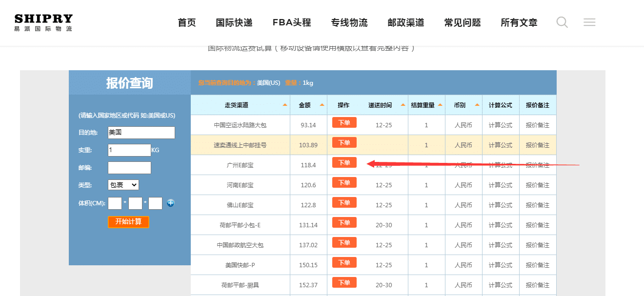Open 报价备注 for 中国邮政航空大包
Image resolution: width=644 pixels, height=296 pixels.
[538, 245]
